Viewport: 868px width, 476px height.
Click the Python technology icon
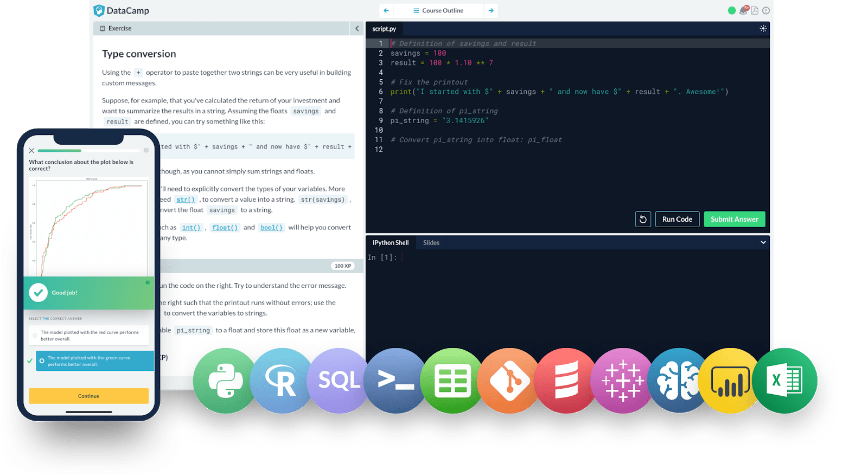point(226,381)
